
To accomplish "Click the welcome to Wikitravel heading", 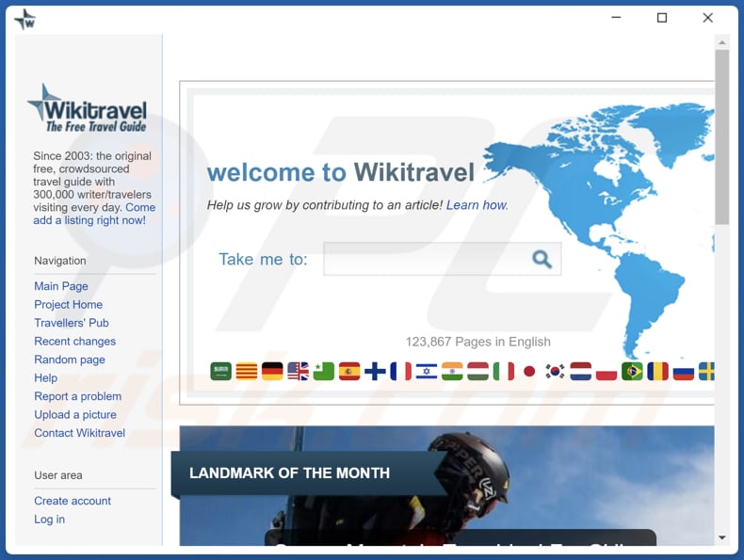I will point(341,172).
